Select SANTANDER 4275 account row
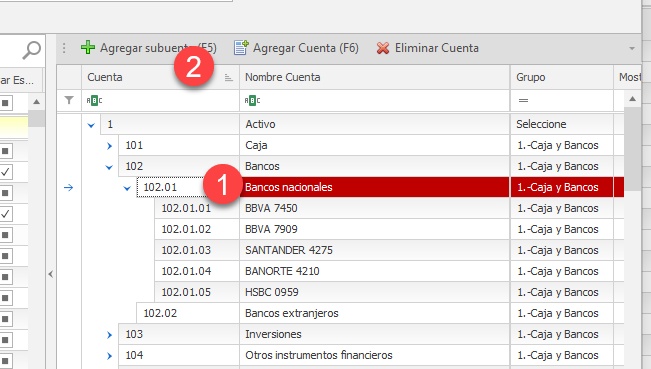The height and width of the screenshot is (369, 651). point(389,250)
